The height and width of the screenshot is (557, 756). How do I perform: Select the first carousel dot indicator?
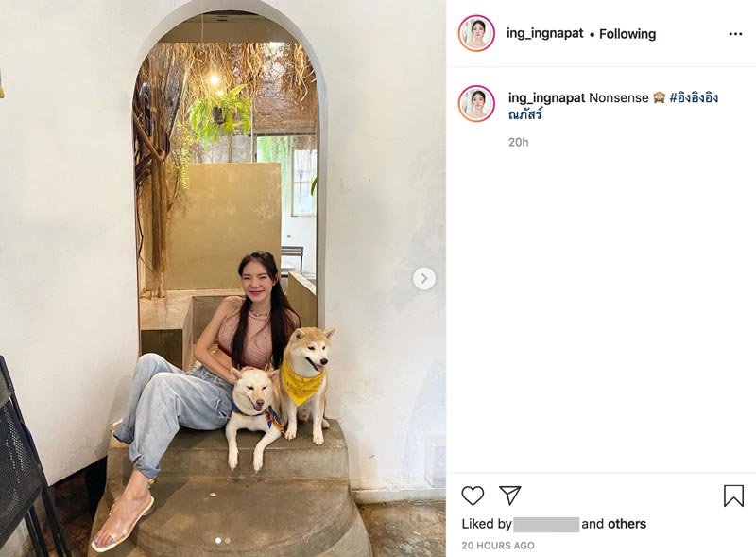tap(218, 541)
